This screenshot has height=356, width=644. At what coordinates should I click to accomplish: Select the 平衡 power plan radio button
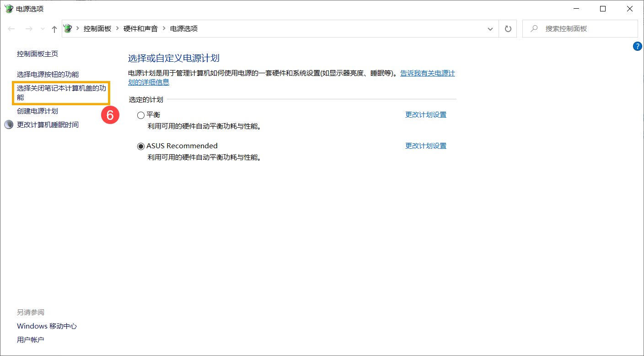click(x=141, y=115)
